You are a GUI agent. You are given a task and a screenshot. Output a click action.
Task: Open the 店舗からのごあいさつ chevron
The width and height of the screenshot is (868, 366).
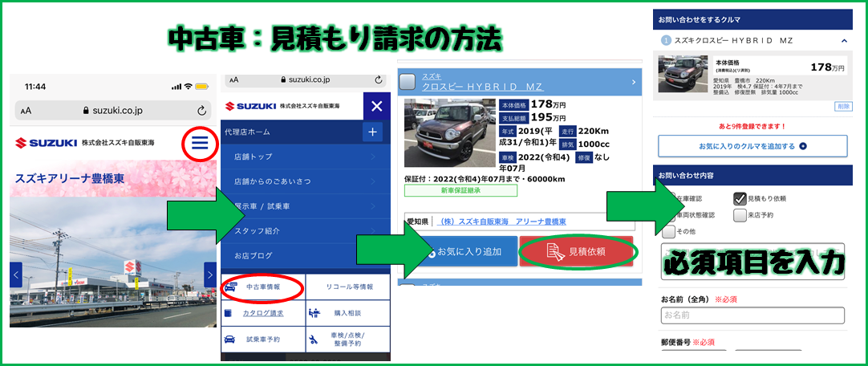pyautogui.click(x=373, y=181)
